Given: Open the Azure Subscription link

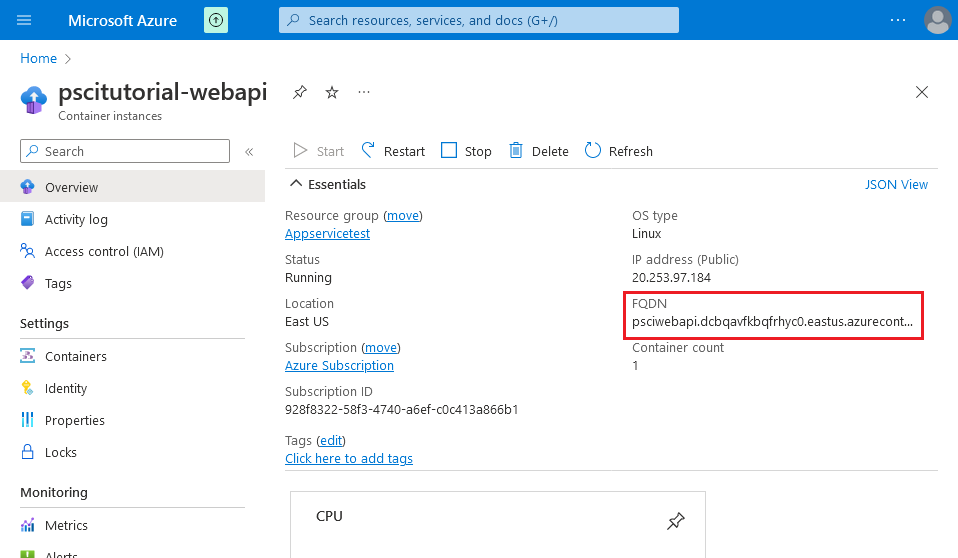Looking at the screenshot, I should (x=339, y=365).
